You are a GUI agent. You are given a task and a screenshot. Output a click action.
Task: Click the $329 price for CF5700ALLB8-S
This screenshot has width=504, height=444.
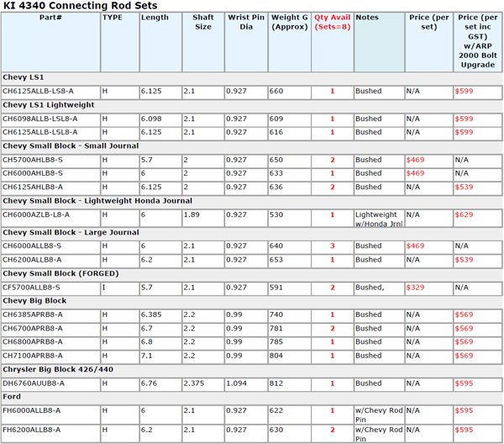[415, 288]
